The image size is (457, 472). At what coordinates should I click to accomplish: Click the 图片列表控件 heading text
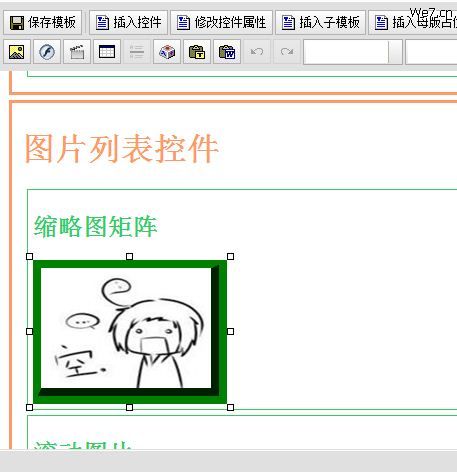(x=122, y=149)
